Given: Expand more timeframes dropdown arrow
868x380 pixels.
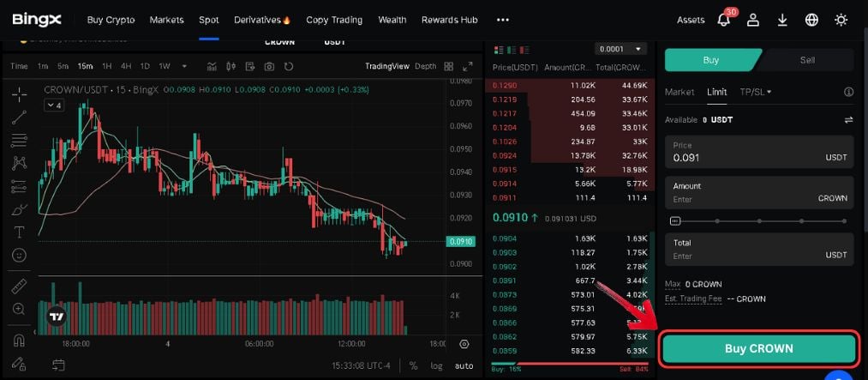Looking at the screenshot, I should point(184,66).
